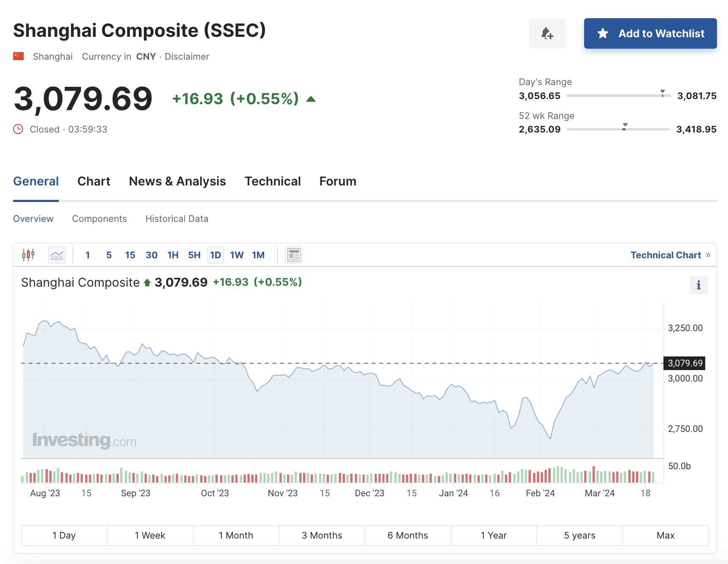Viewport: 728px width, 564px height.
Task: Open the Technical Chart link
Action: click(x=670, y=255)
